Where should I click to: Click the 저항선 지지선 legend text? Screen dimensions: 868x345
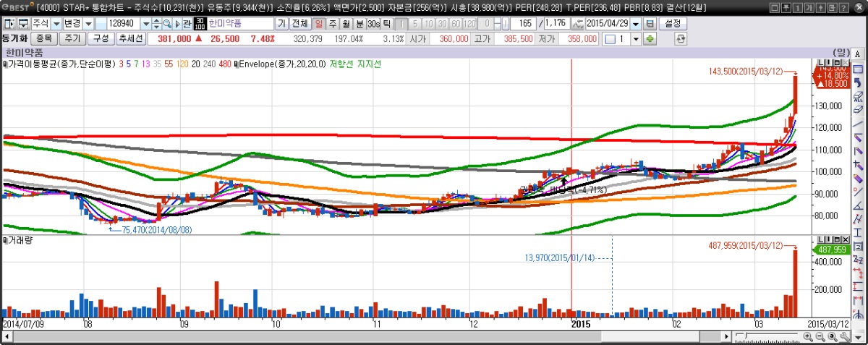click(x=354, y=64)
